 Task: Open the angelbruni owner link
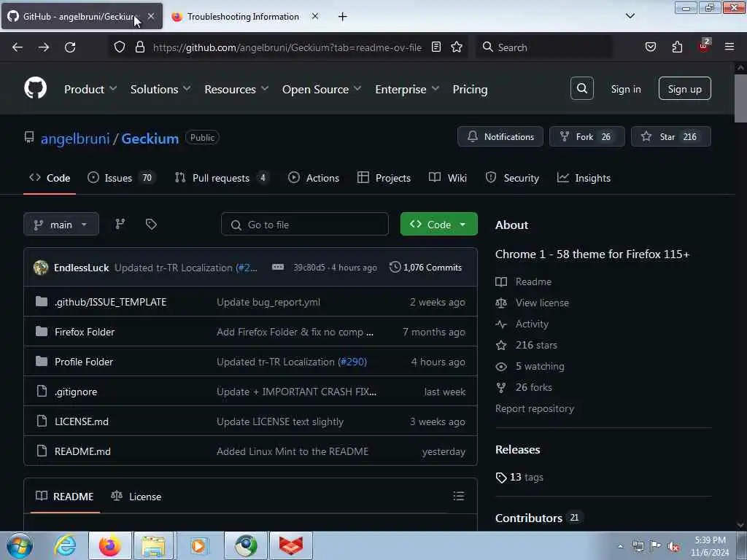[x=75, y=139]
